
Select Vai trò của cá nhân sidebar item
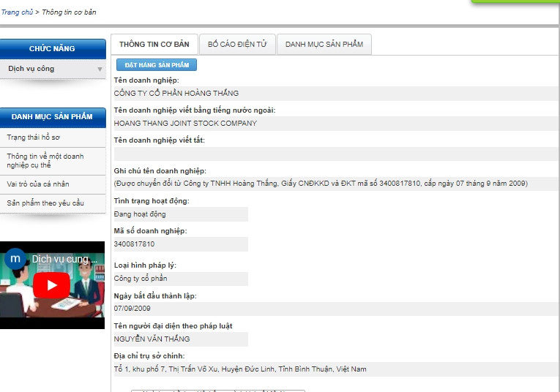tap(38, 184)
